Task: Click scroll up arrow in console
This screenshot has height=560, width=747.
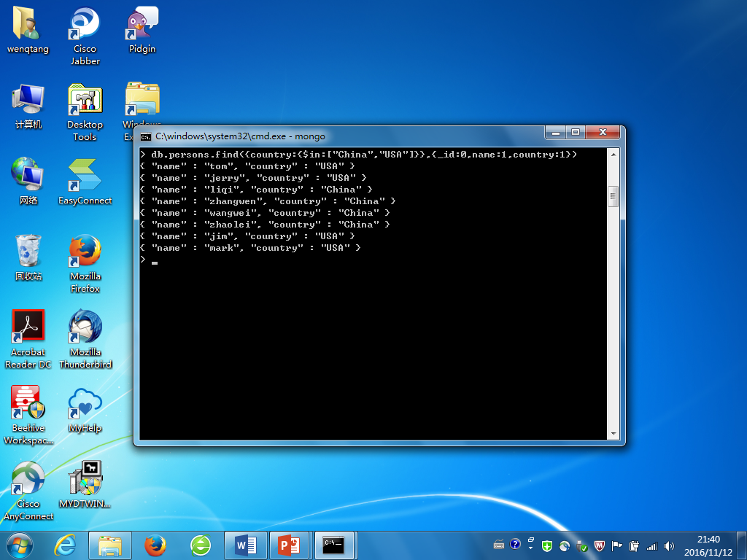Action: pos(613,155)
